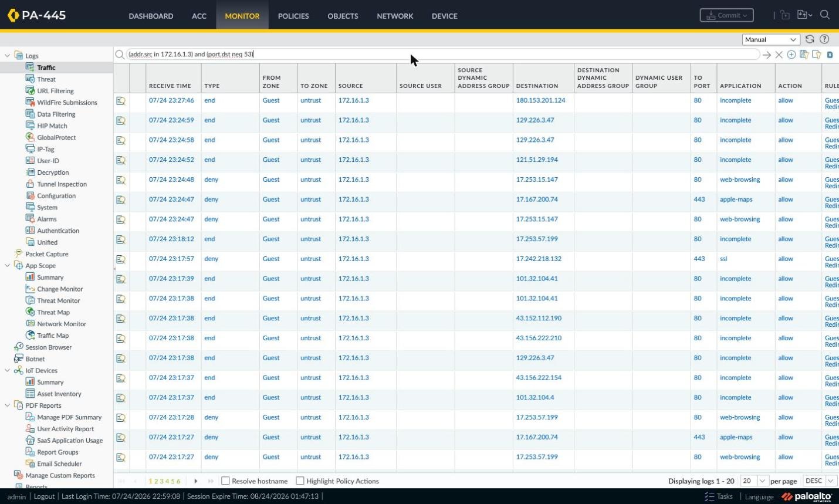This screenshot has height=504, width=839.
Task: Apply the log filter with the arrow icon
Action: point(767,55)
